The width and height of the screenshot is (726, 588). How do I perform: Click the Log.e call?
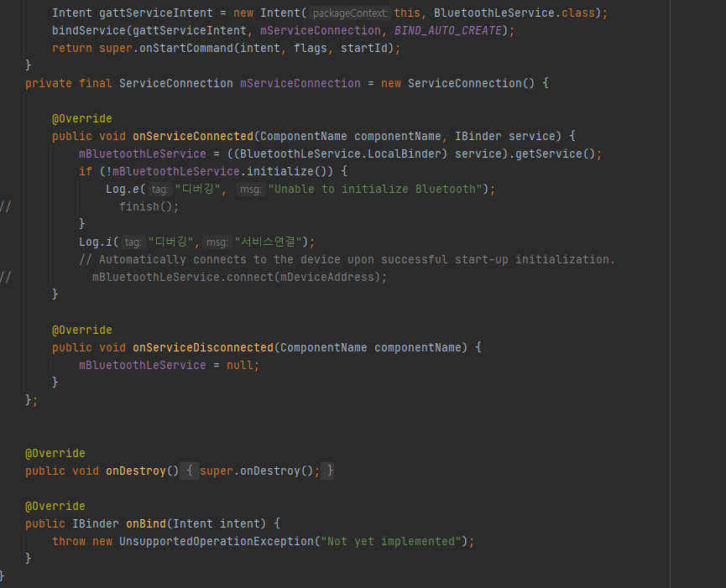point(123,189)
